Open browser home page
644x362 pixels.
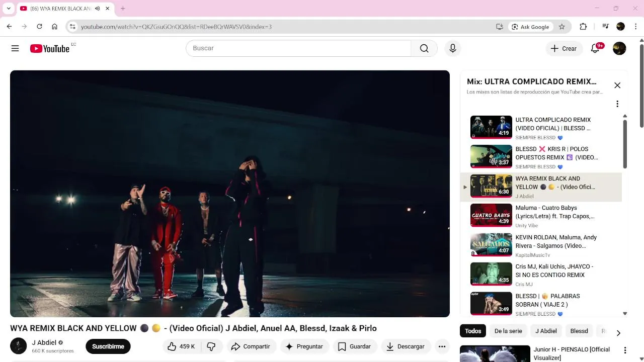(54, 27)
